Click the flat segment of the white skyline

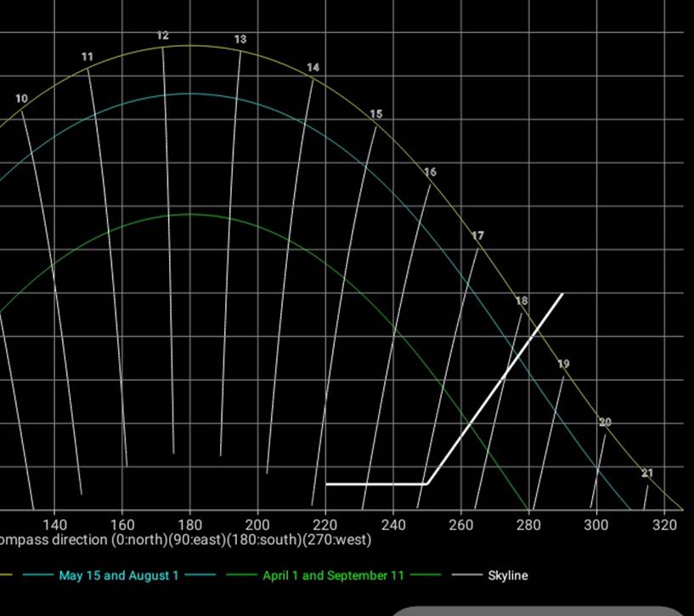coord(375,483)
